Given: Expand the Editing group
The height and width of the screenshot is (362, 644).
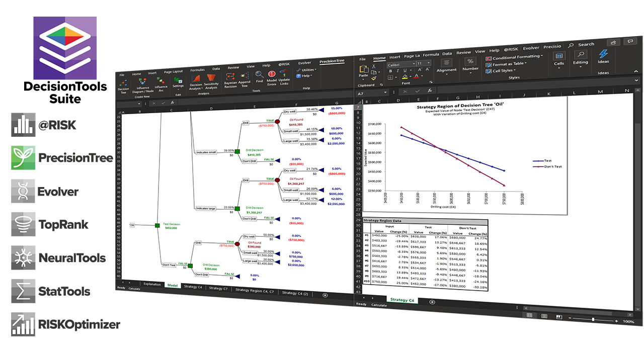Looking at the screenshot, I should tap(580, 58).
